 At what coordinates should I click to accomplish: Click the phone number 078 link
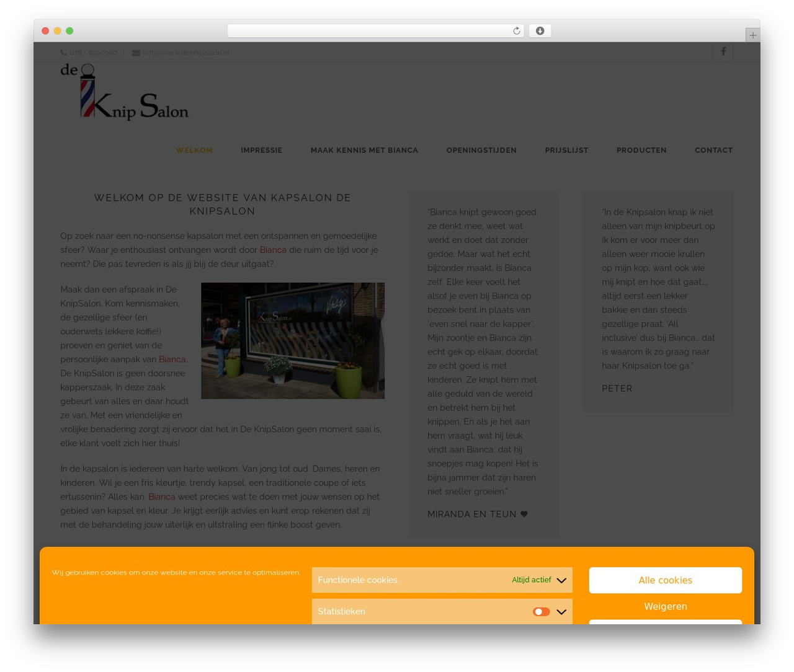click(x=93, y=53)
